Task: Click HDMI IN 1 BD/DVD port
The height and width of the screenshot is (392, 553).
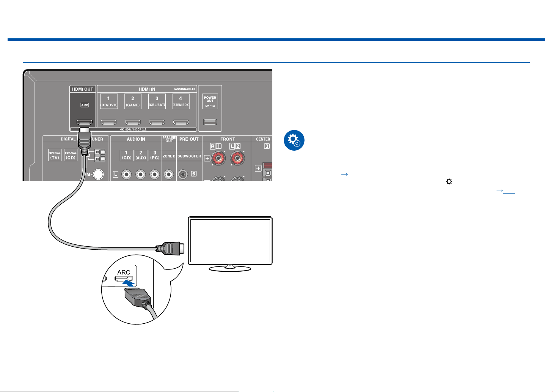Action: pyautogui.click(x=108, y=123)
